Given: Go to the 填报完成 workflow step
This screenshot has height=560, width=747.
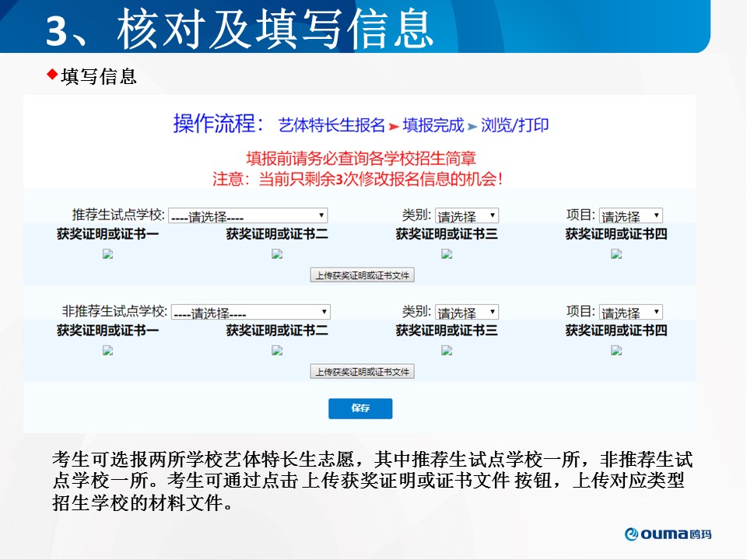Looking at the screenshot, I should [x=433, y=125].
